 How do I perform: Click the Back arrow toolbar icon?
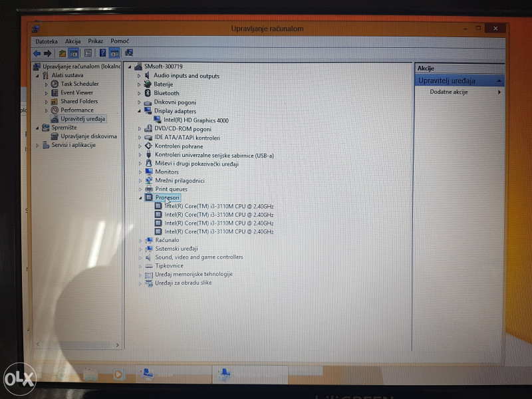click(37, 53)
